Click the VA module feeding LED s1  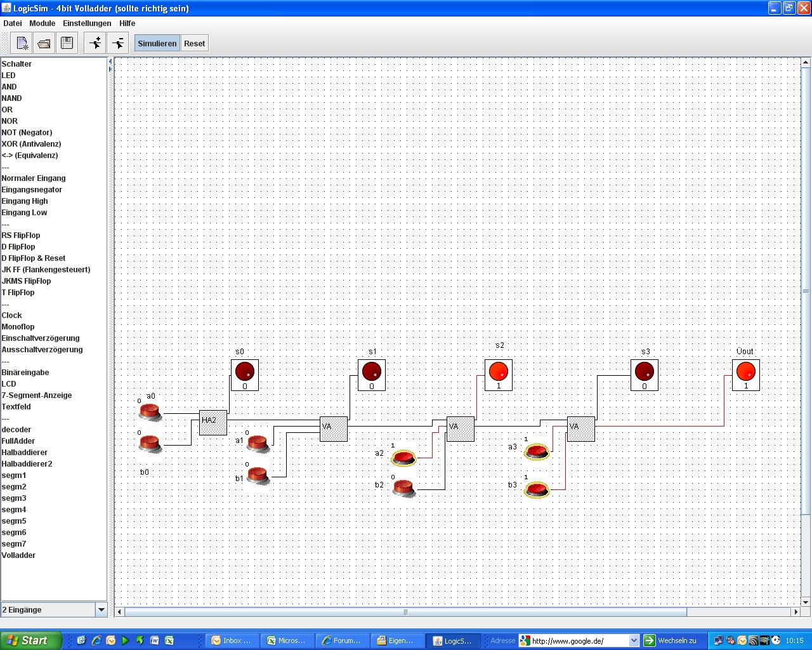(x=334, y=428)
